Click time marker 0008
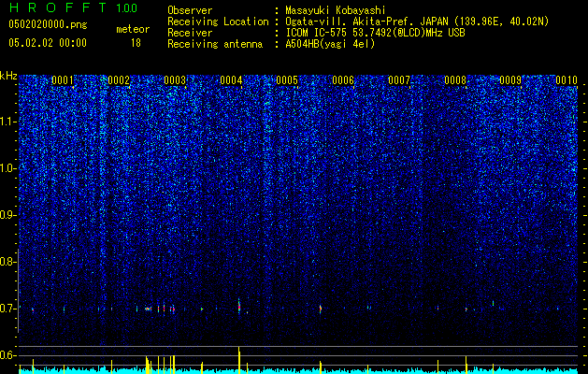588x374 pixels. click(x=455, y=79)
